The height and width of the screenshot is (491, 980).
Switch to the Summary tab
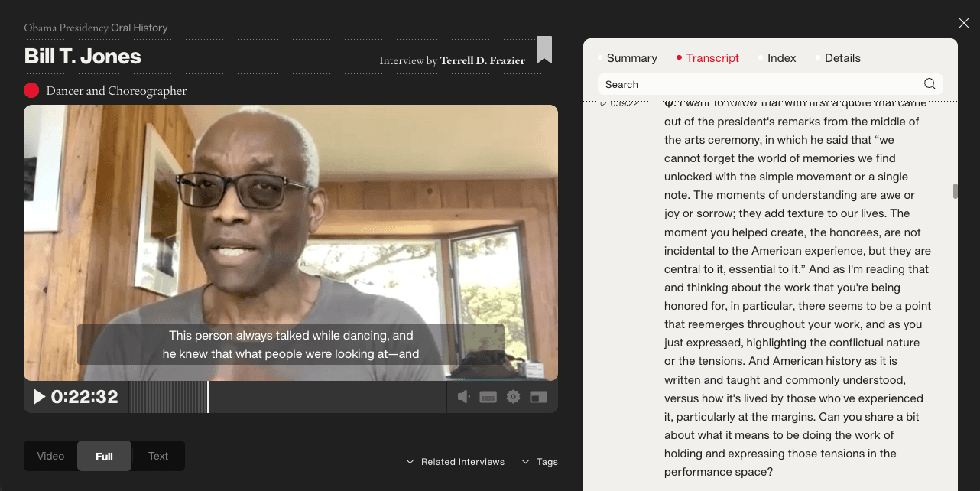[631, 57]
